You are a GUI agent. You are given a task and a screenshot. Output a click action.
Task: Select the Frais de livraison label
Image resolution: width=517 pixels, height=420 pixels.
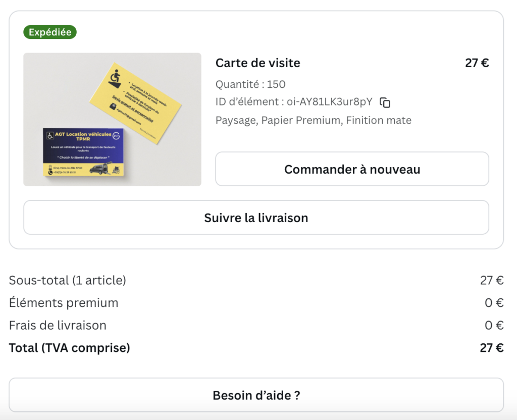tap(58, 326)
